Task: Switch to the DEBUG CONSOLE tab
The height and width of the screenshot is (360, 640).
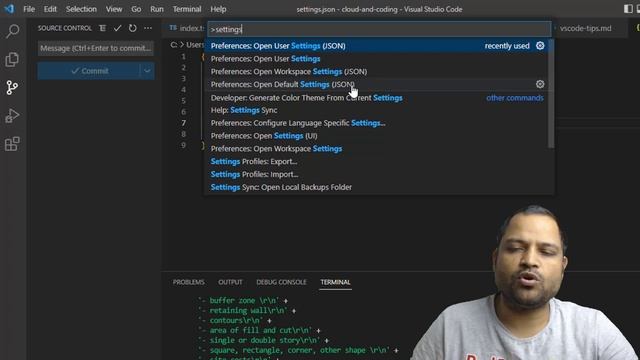Action: [x=281, y=282]
